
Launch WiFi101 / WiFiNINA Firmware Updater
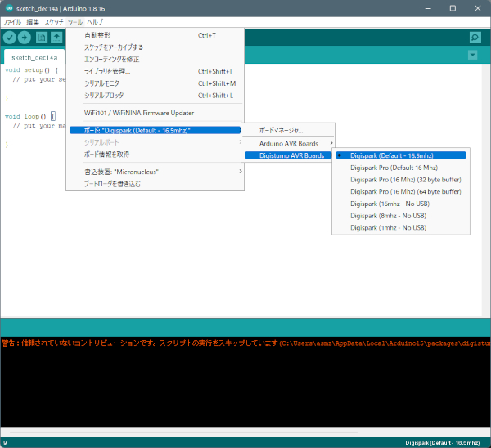pyautogui.click(x=155, y=113)
